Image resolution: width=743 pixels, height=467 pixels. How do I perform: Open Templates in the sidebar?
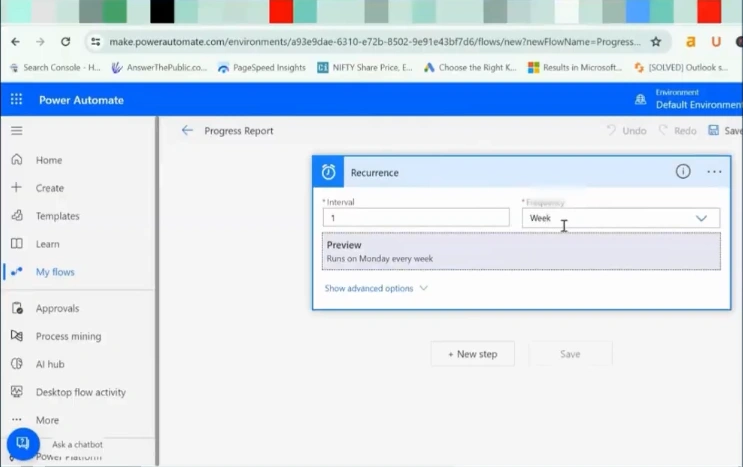coord(57,216)
